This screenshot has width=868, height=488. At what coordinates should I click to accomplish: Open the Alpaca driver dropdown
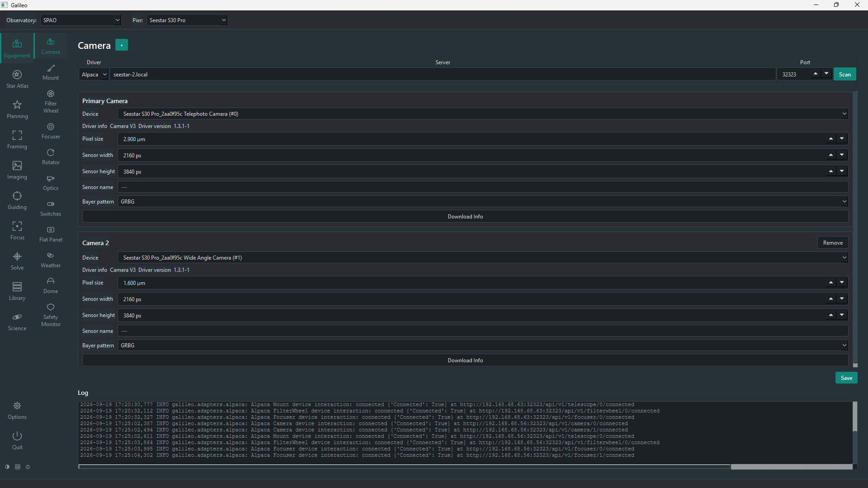(94, 74)
